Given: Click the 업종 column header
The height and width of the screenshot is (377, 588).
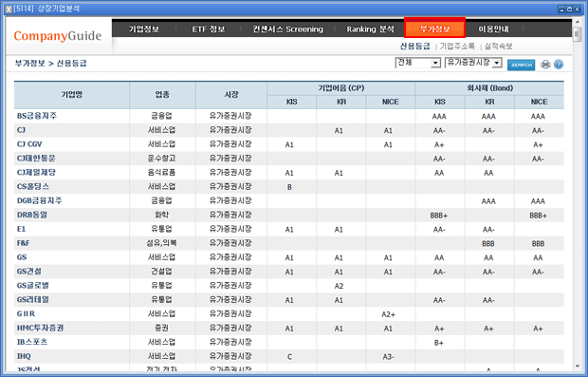Looking at the screenshot, I should click(x=162, y=95).
